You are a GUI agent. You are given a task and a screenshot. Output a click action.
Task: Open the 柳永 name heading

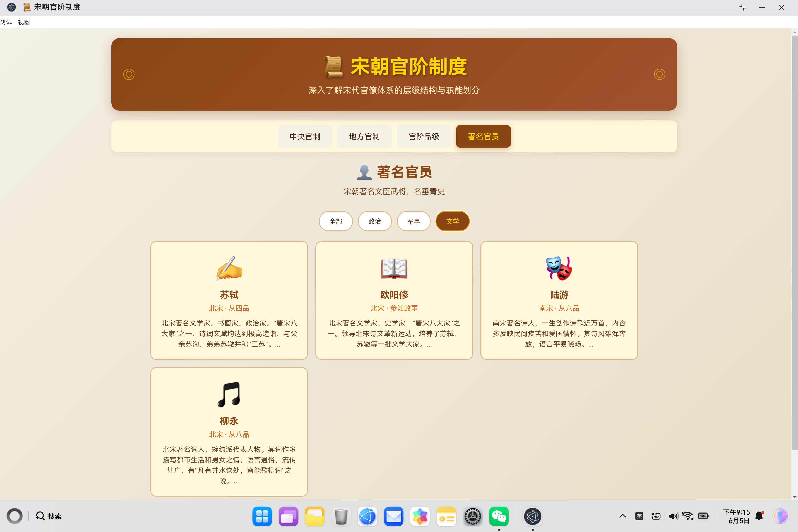pyautogui.click(x=229, y=421)
